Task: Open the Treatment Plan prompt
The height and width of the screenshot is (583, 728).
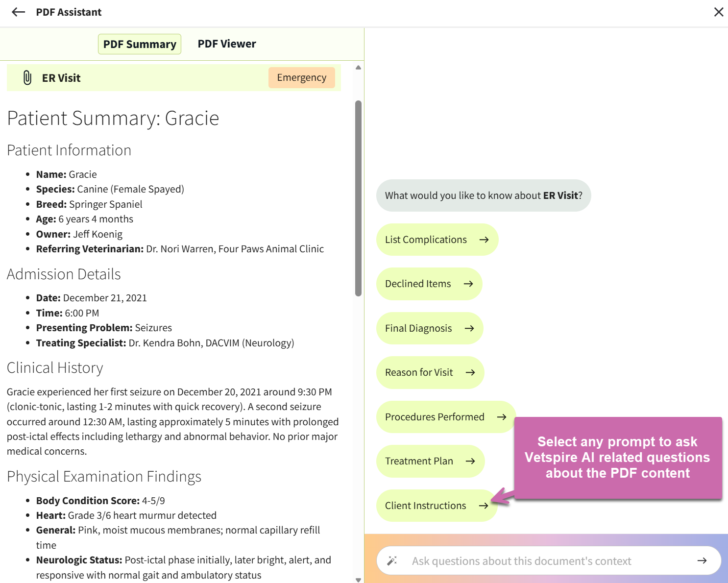Action: click(x=430, y=461)
